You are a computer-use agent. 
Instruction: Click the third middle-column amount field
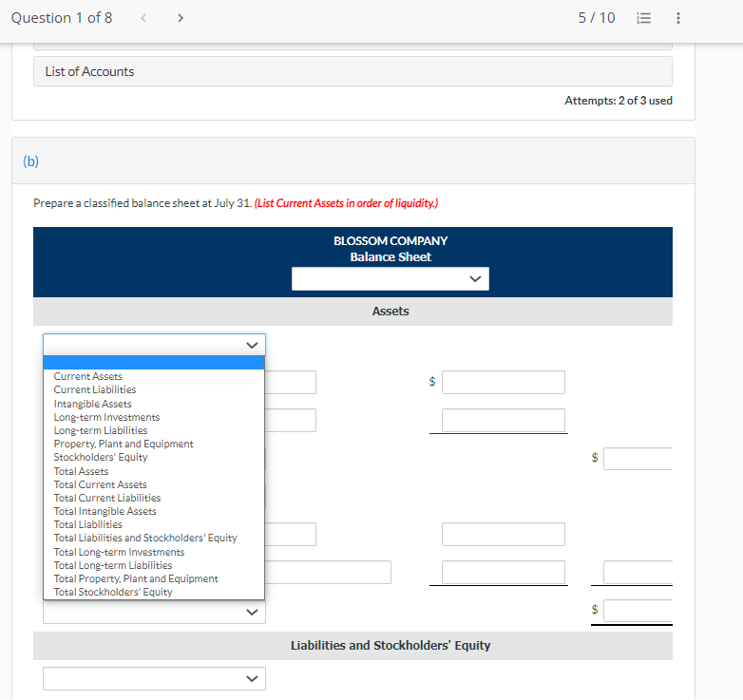point(504,534)
